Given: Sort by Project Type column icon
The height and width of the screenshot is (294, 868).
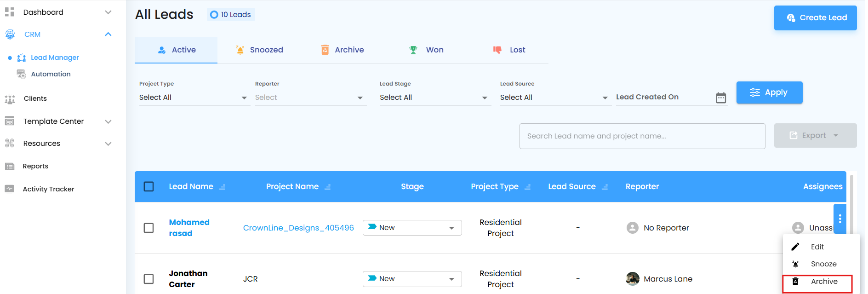Looking at the screenshot, I should click(528, 187).
